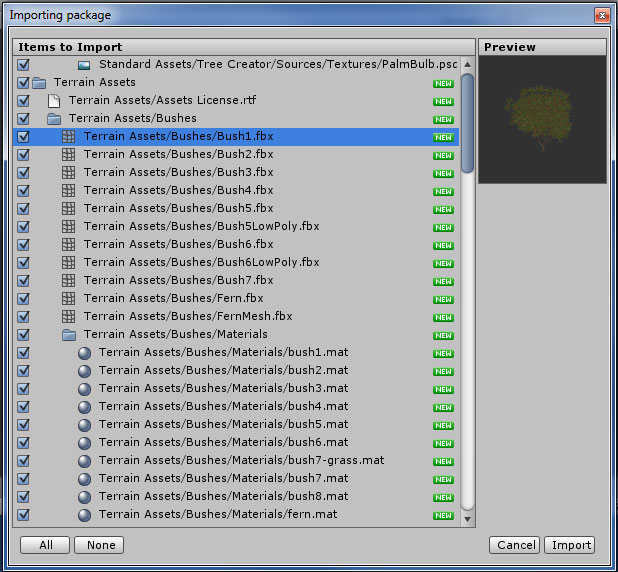Click the mesh icon beside Bush2.fbx
Viewport: 618px width, 572px height.
(x=69, y=154)
